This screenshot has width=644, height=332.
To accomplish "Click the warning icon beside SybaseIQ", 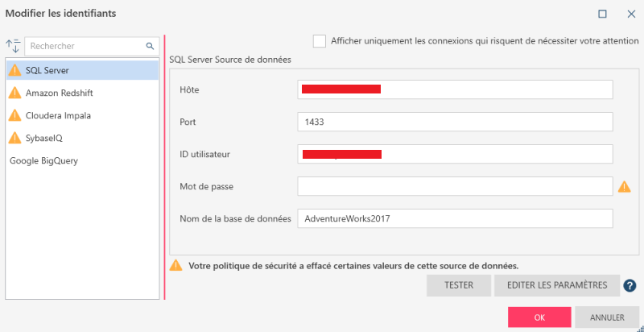I will point(14,139).
